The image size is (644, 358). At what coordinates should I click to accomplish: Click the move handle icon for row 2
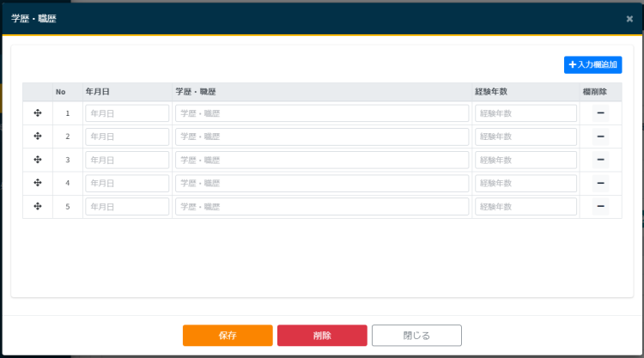[x=38, y=137]
